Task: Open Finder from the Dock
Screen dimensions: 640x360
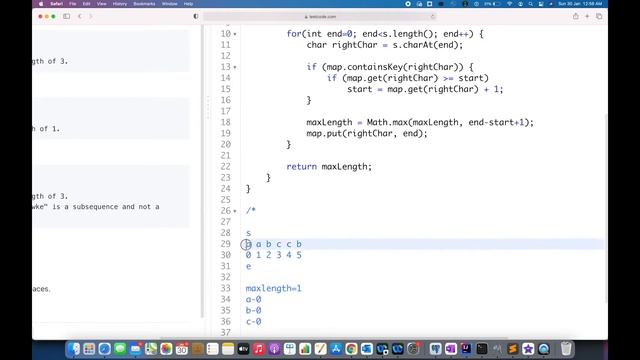Action: [x=74, y=349]
